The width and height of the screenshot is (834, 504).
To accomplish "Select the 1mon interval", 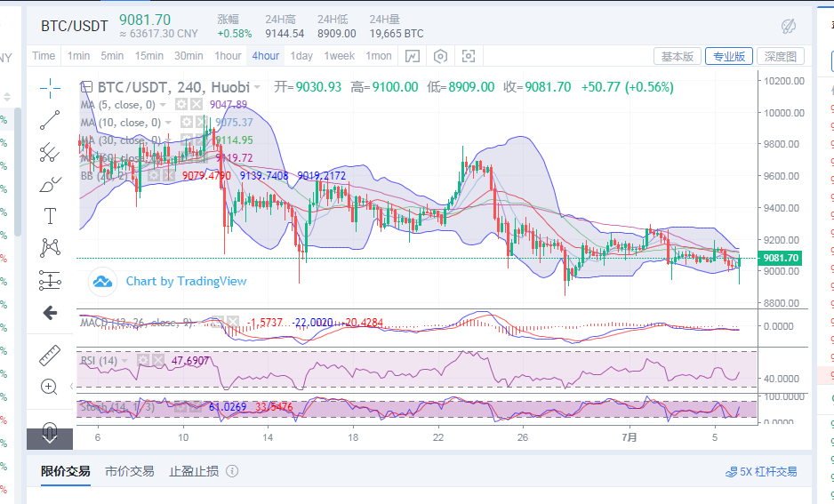I will [x=379, y=56].
